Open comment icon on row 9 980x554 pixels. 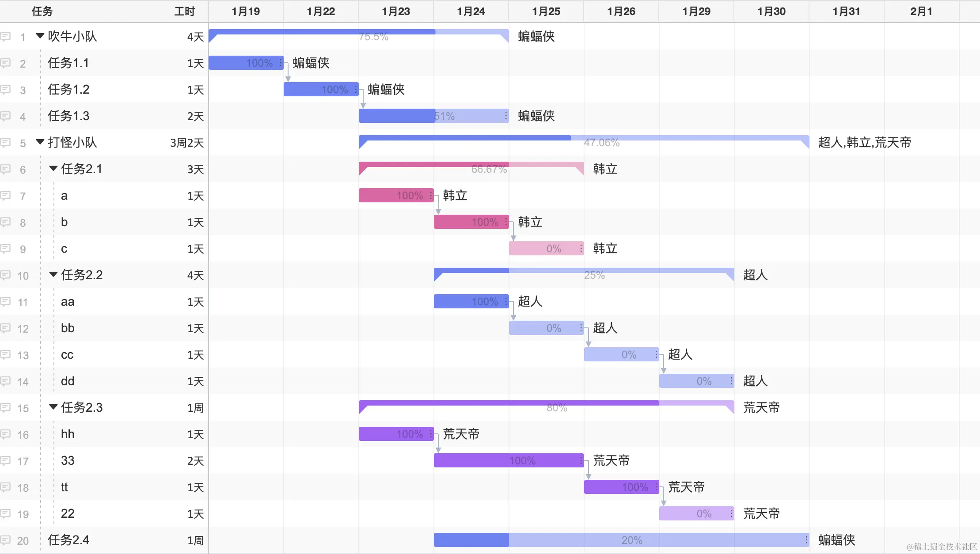(6, 248)
